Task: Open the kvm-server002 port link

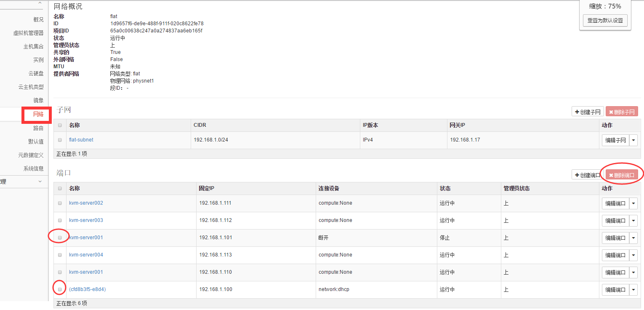Action: 86,203
